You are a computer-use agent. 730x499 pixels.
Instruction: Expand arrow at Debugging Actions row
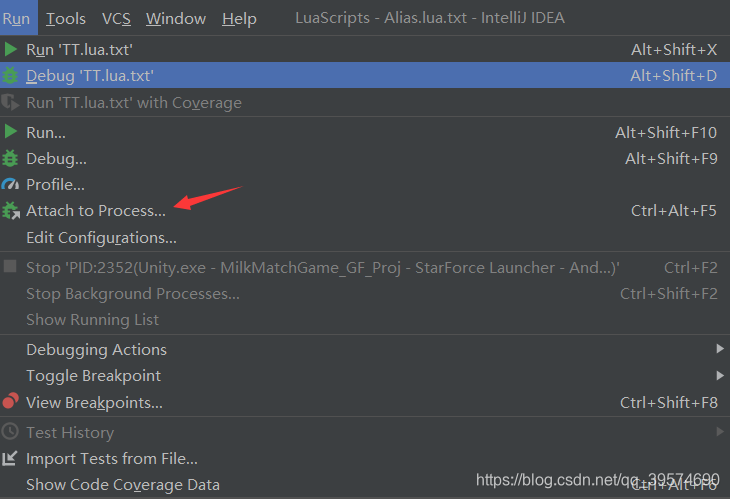pos(720,349)
